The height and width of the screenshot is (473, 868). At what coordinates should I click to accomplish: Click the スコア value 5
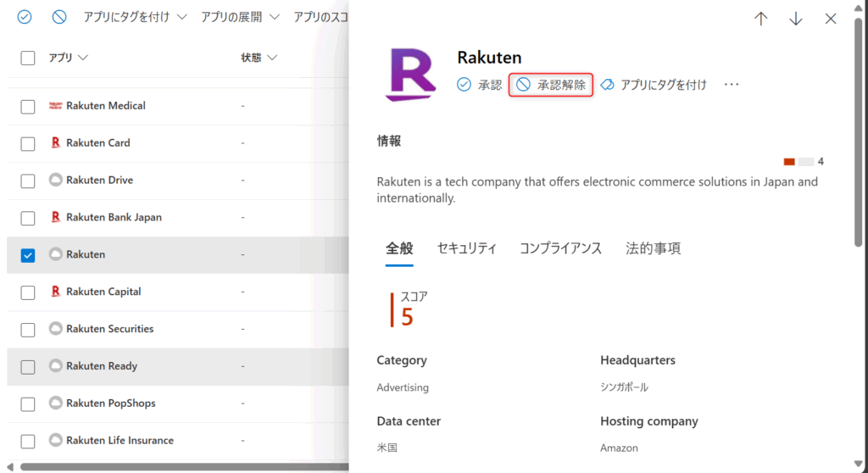tap(407, 317)
